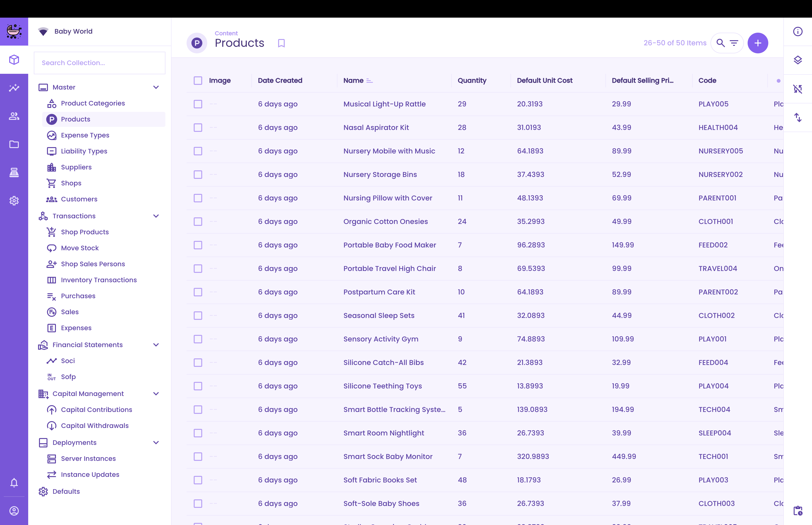Collapse the Capital Management section

(156, 394)
